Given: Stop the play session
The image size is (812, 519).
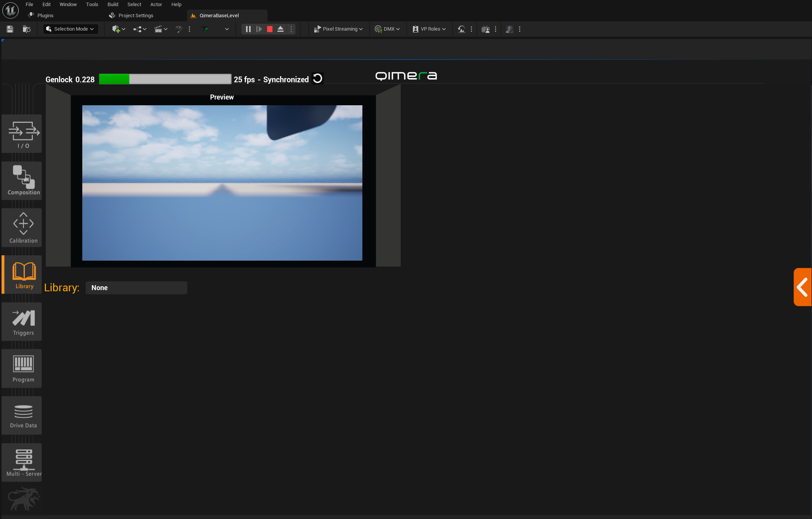Looking at the screenshot, I should coord(270,29).
